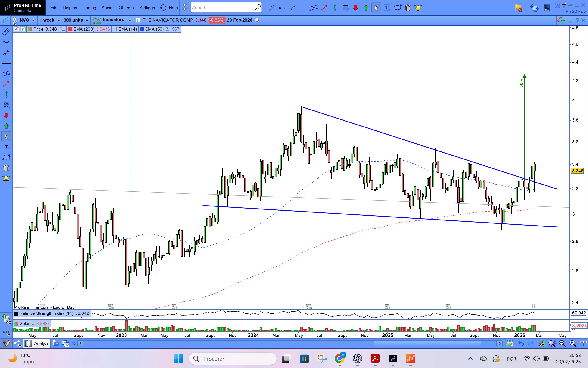Click the share icon in the bottom toolbar
Image resolution: width=588 pixels, height=368 pixels.
coord(17,343)
